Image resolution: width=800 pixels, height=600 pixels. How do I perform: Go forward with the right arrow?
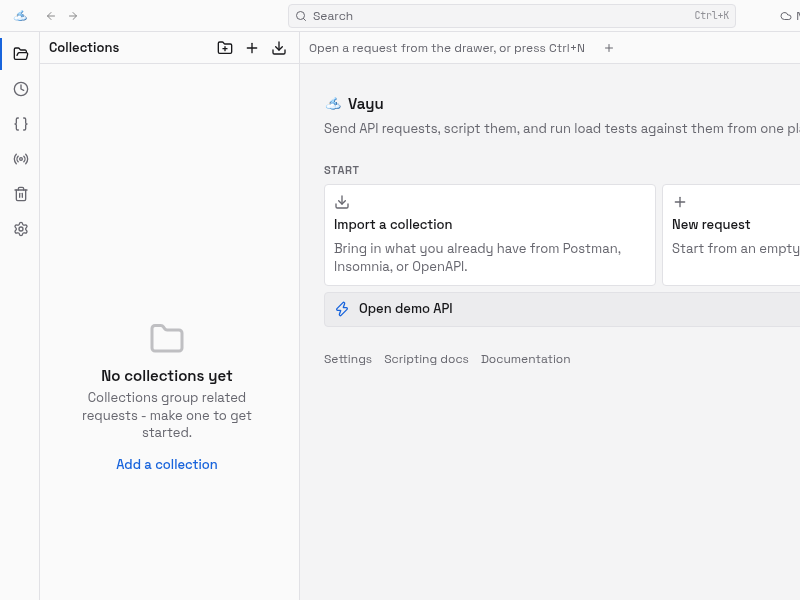[73, 16]
